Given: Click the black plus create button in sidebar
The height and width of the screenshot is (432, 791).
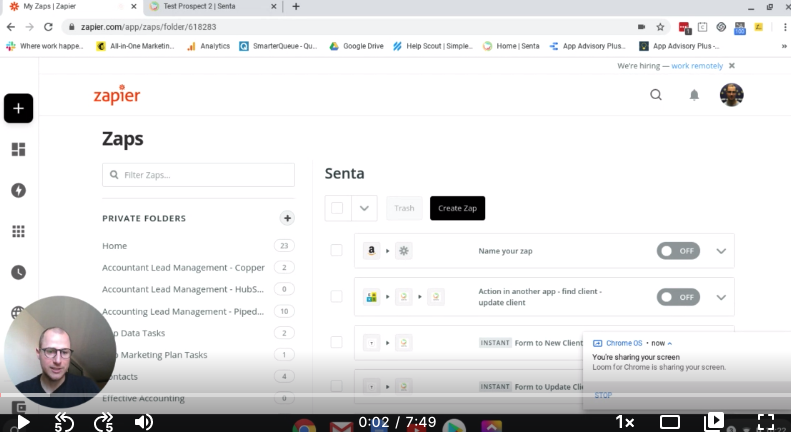Looking at the screenshot, I should pyautogui.click(x=18, y=108).
